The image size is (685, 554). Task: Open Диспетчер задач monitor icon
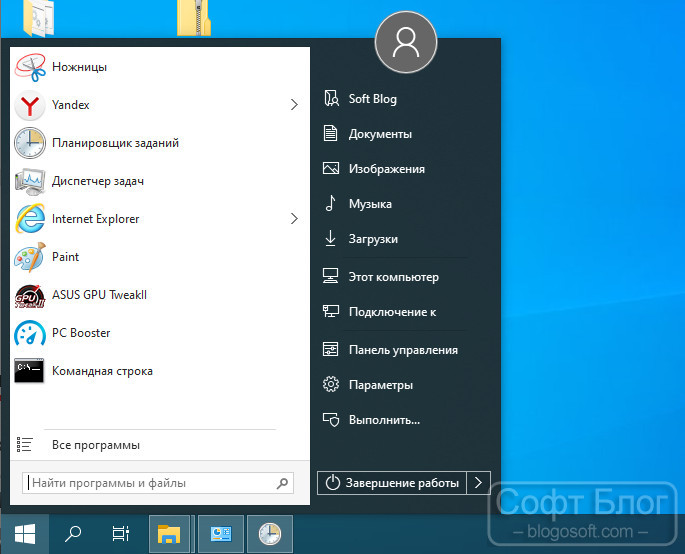tap(30, 181)
